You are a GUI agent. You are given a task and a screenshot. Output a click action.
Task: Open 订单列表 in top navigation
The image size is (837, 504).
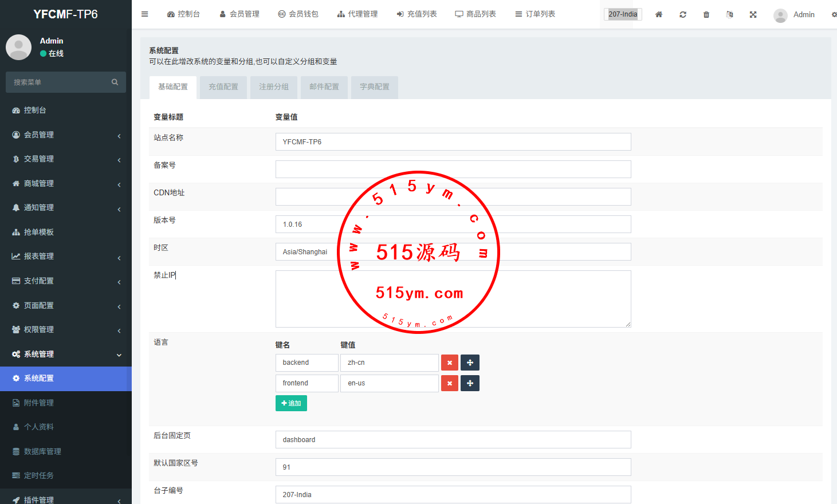tap(535, 14)
